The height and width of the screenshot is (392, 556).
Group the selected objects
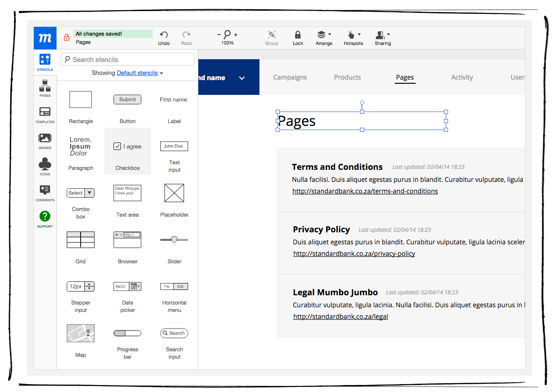tap(272, 38)
